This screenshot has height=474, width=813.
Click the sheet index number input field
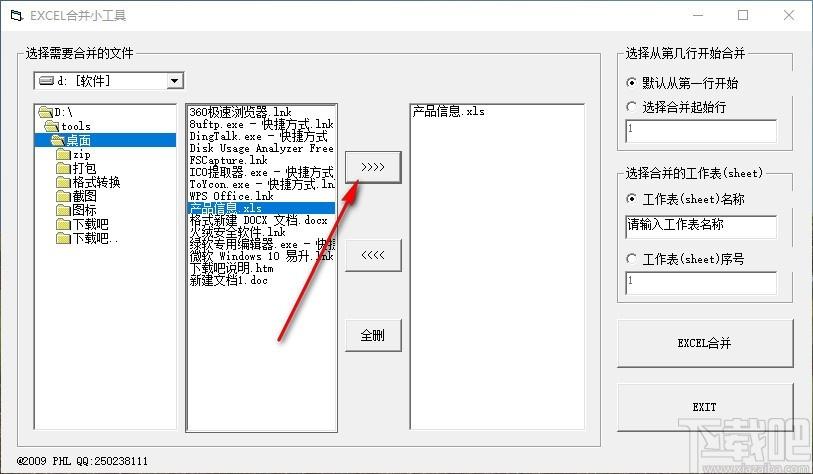(701, 283)
